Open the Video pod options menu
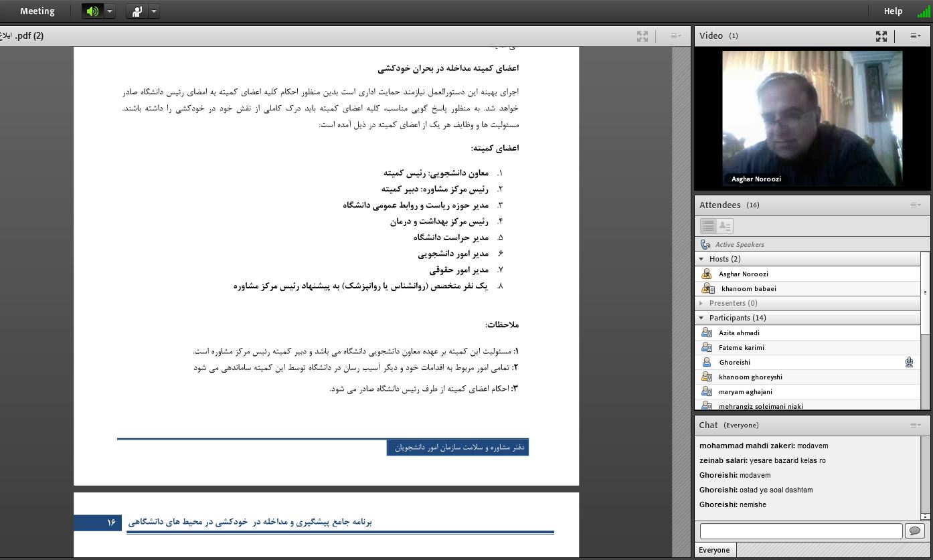 pos(915,36)
